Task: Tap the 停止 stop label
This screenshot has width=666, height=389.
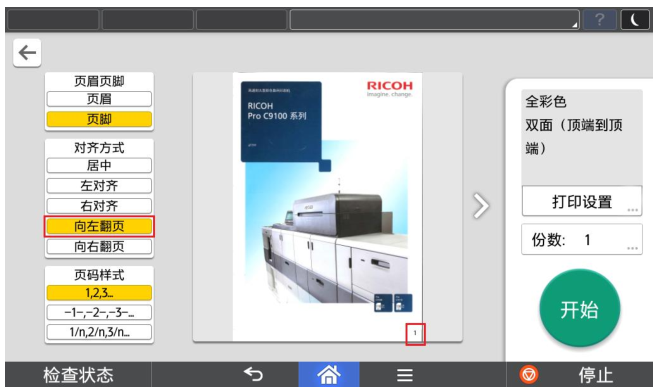Action: pos(596,375)
